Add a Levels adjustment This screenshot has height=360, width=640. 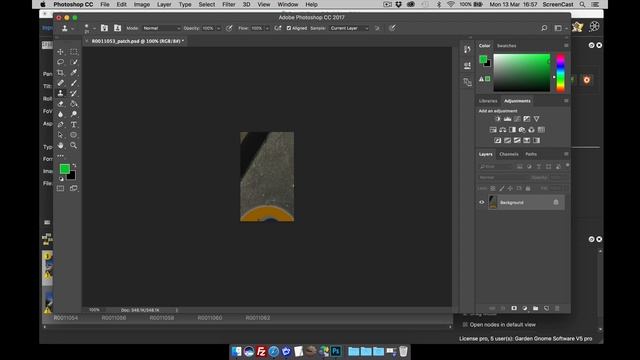pos(507,119)
